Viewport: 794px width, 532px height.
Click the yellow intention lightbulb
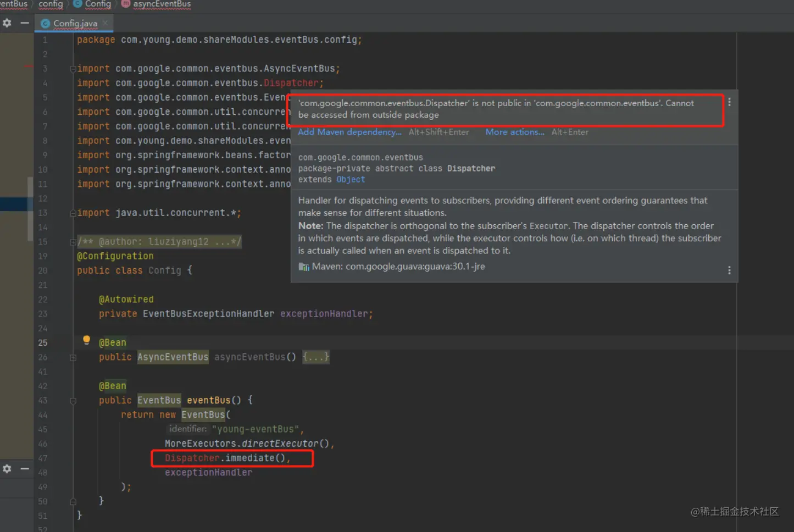coord(86,340)
